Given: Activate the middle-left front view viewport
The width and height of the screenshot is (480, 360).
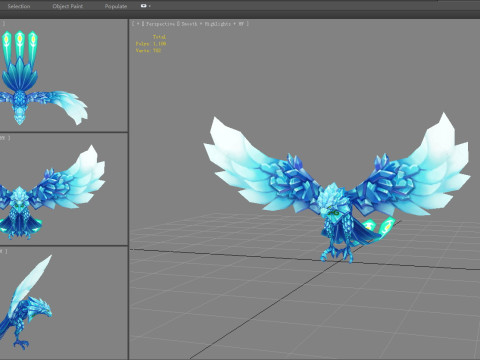Looking at the screenshot, I should coord(64,189).
